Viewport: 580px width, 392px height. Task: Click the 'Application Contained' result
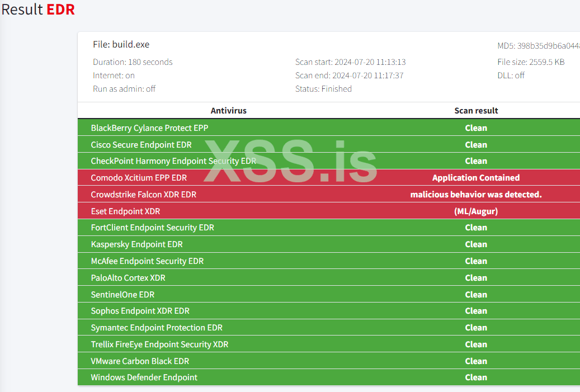tap(476, 178)
